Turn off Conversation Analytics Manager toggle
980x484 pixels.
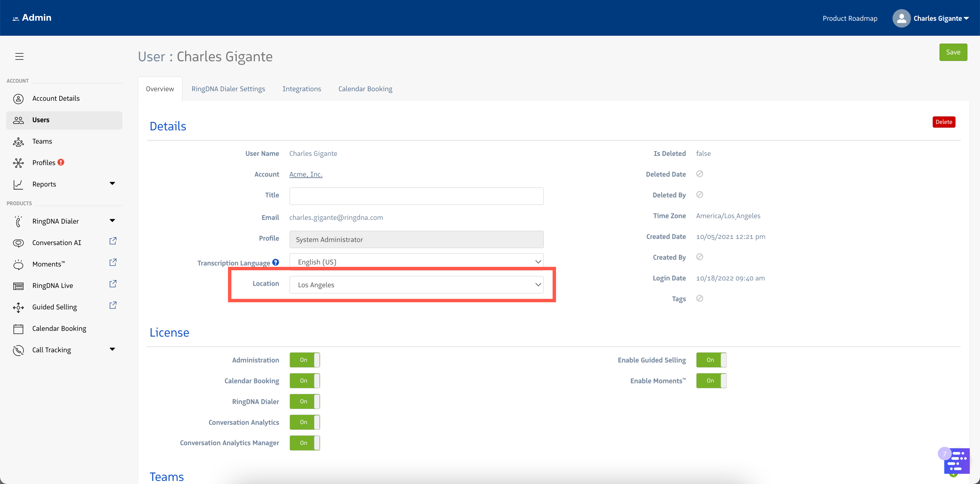pyautogui.click(x=304, y=443)
